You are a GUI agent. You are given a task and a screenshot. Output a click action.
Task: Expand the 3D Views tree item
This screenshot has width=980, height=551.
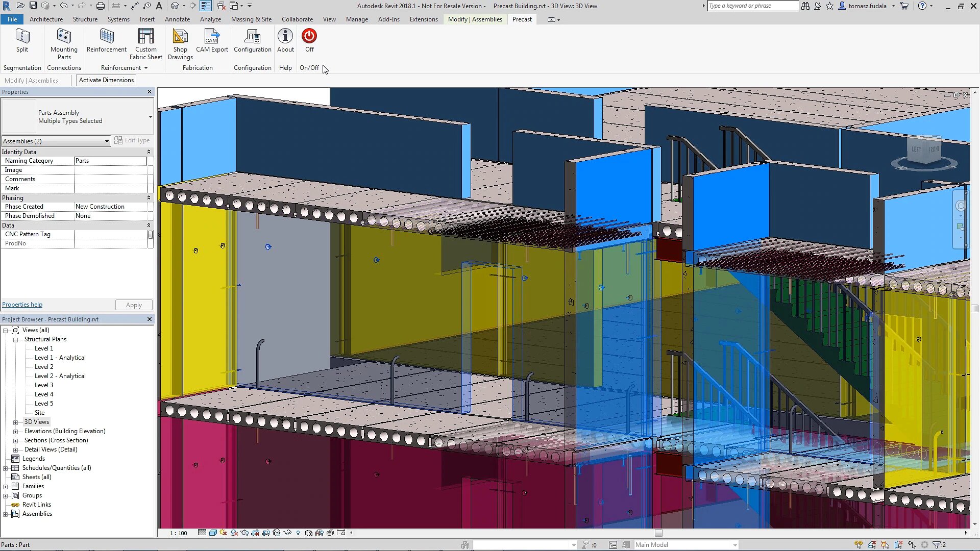[15, 422]
